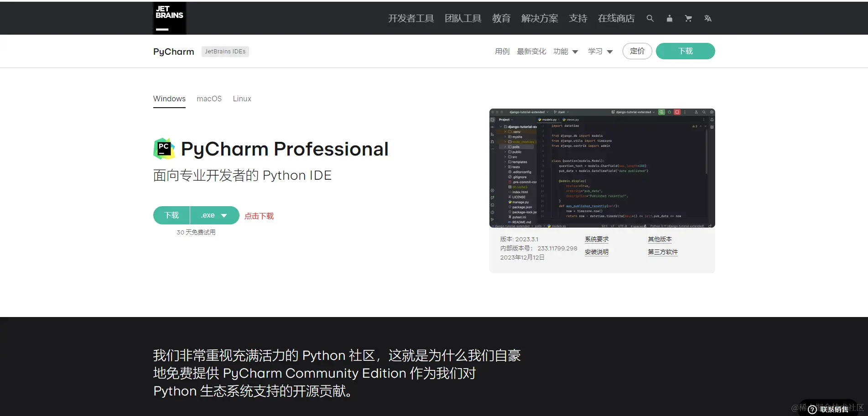Click the 联系销售 button
Screen dimensions: 868x416
click(828, 409)
